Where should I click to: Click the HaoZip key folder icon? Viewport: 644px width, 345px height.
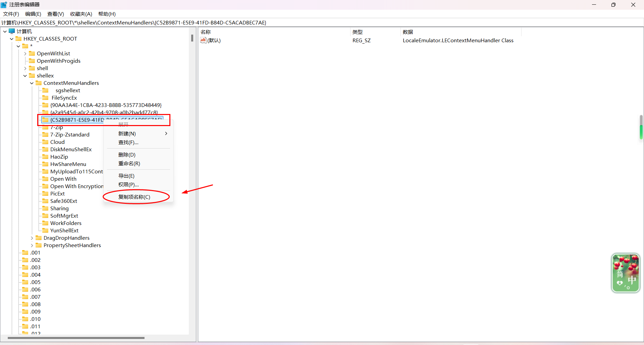point(45,157)
